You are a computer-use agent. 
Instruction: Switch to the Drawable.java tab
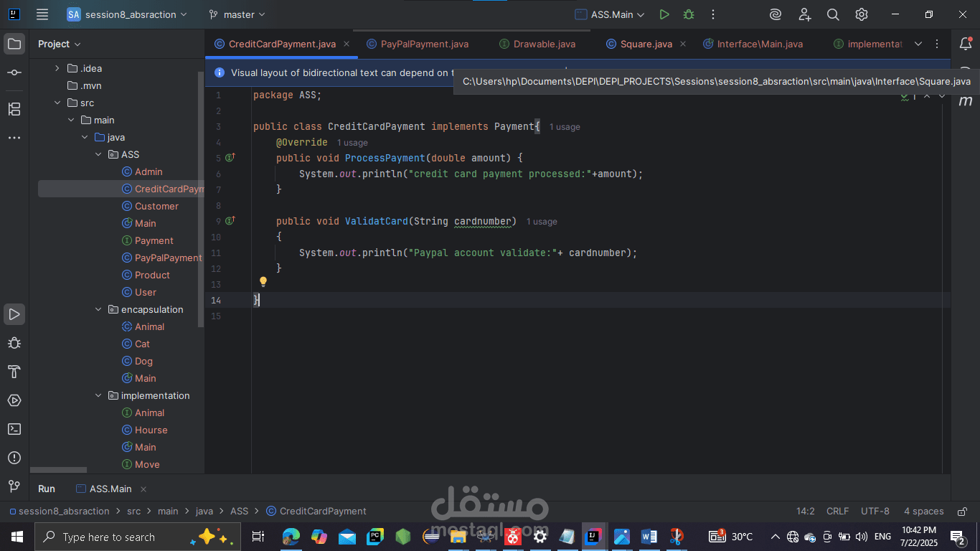(544, 44)
